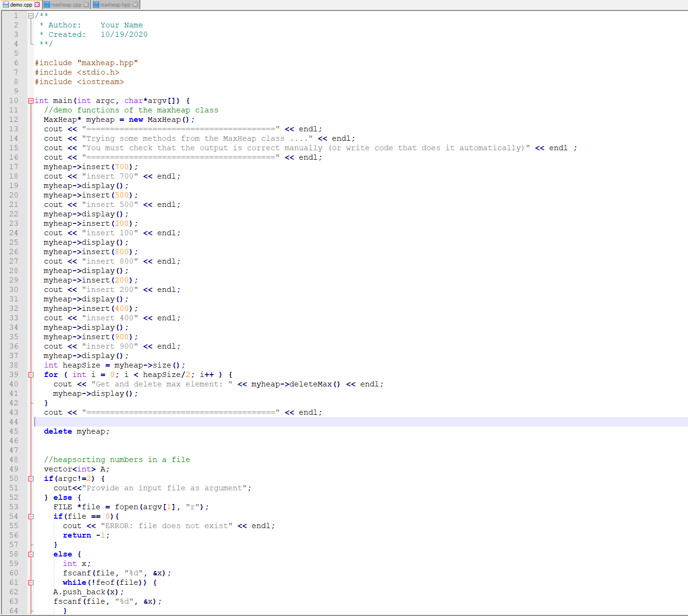The height and width of the screenshot is (616, 688).
Task: Click the "return -1;" statement
Action: (86, 535)
